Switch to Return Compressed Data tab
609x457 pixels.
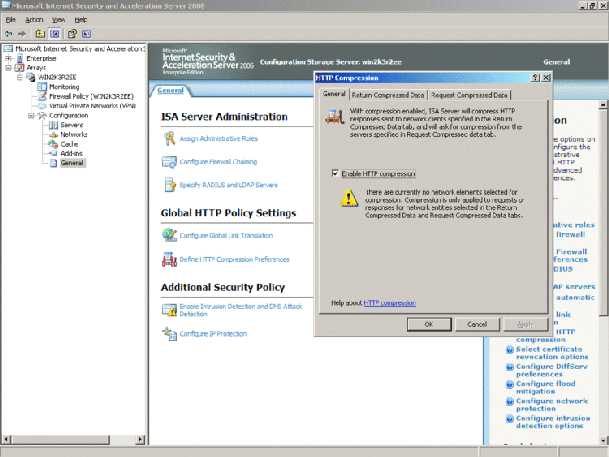point(388,95)
